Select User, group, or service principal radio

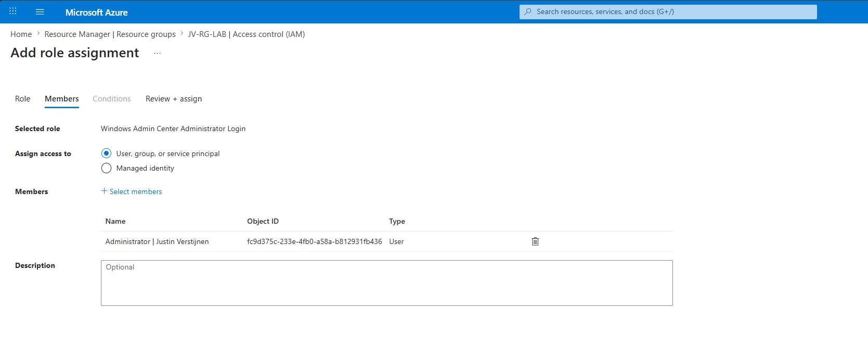tap(106, 153)
